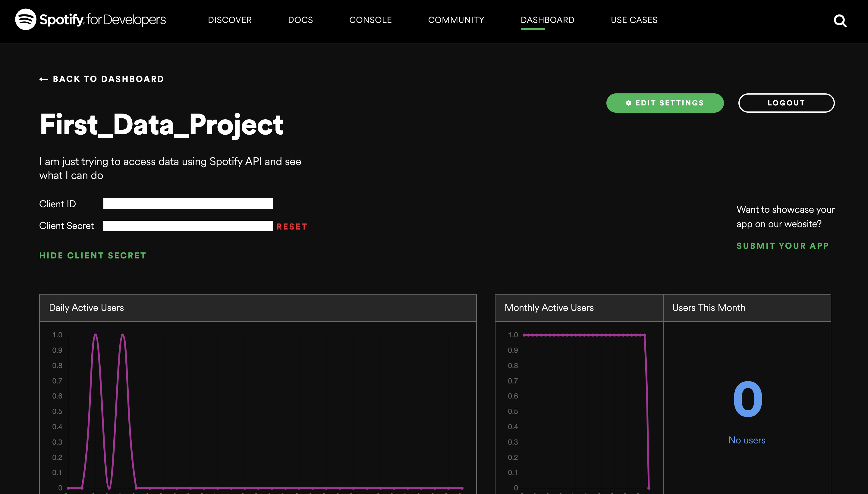Click the First_Data_Project title

click(161, 125)
